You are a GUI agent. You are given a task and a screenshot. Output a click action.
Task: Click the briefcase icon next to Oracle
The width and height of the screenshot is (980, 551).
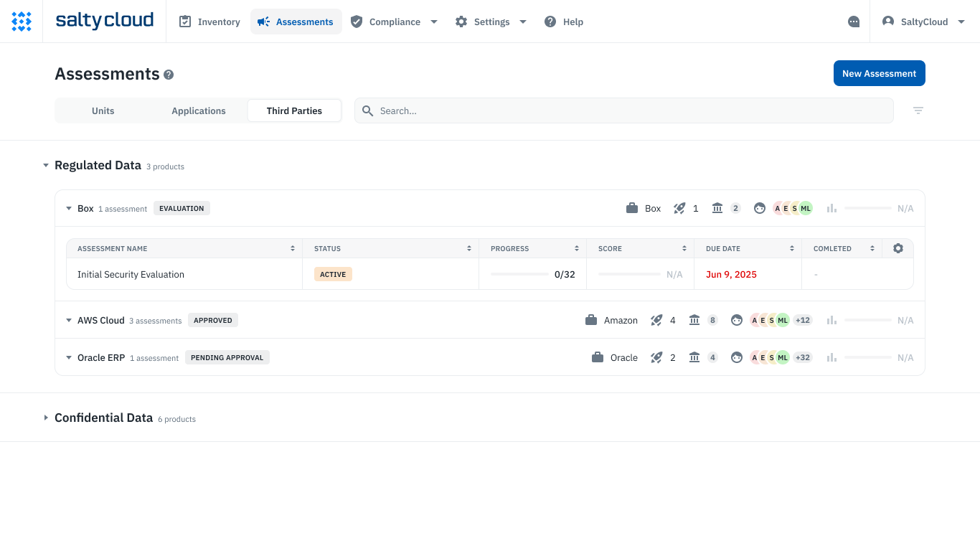click(x=598, y=357)
